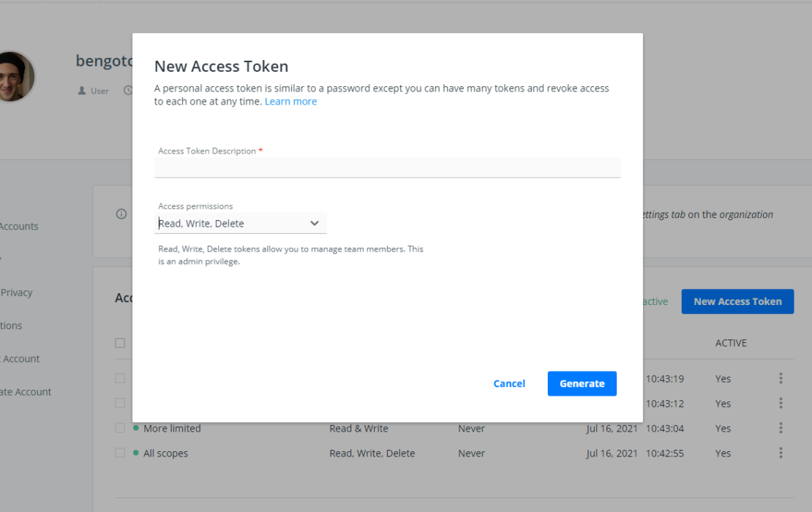Viewport: 812px width, 512px height.
Task: Open the Privacy sidebar item
Action: point(17,293)
